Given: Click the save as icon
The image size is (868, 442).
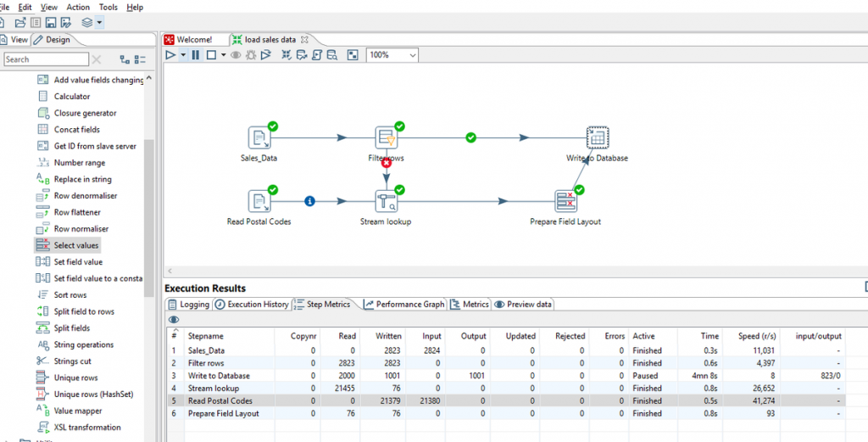Looking at the screenshot, I should pos(66,22).
